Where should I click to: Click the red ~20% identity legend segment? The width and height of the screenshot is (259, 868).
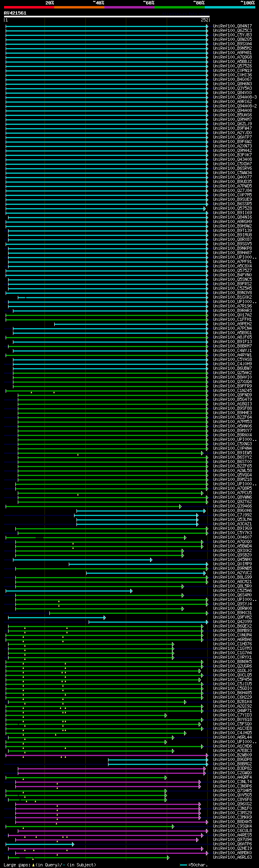(29, 7)
